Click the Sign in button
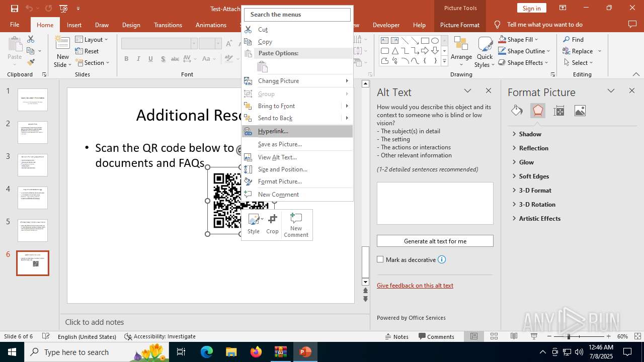Screen dimensions: 644x362 (531, 8)
